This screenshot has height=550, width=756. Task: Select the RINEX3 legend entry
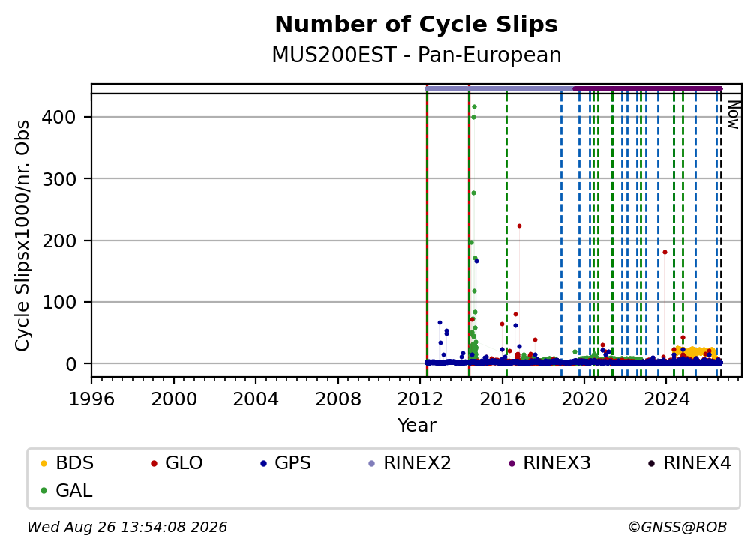[550, 463]
